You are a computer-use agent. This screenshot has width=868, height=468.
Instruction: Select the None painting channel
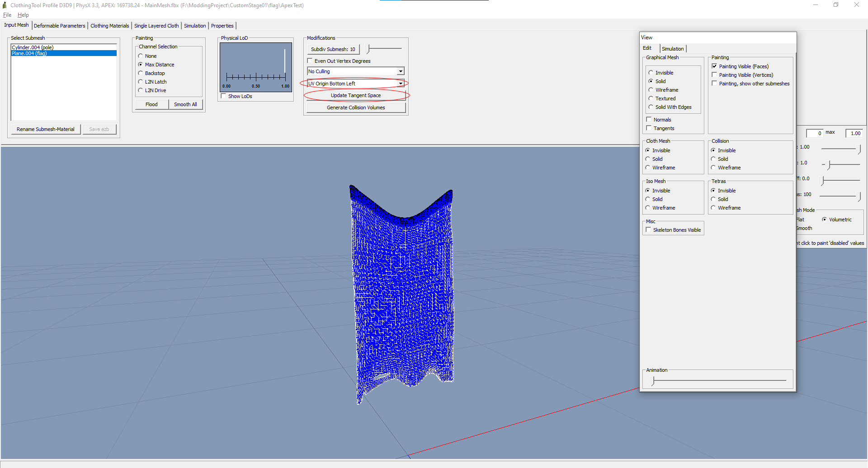[x=147, y=56]
